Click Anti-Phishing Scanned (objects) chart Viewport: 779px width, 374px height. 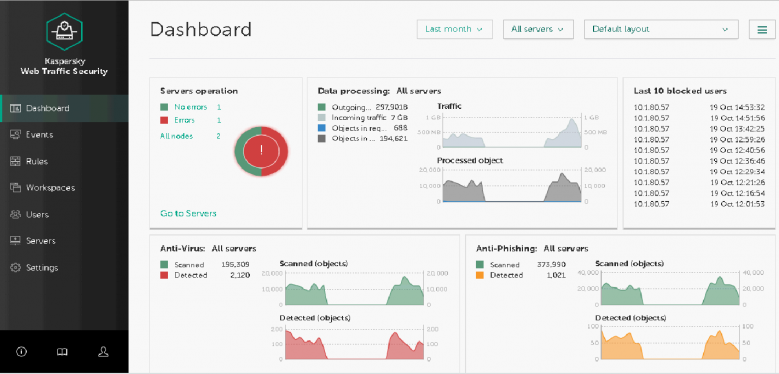[670, 289]
